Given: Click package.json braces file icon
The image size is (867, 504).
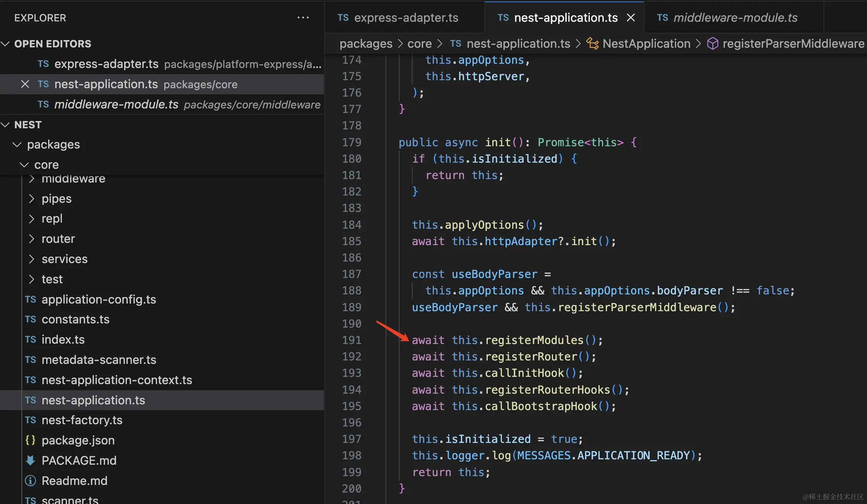Looking at the screenshot, I should coord(30,440).
